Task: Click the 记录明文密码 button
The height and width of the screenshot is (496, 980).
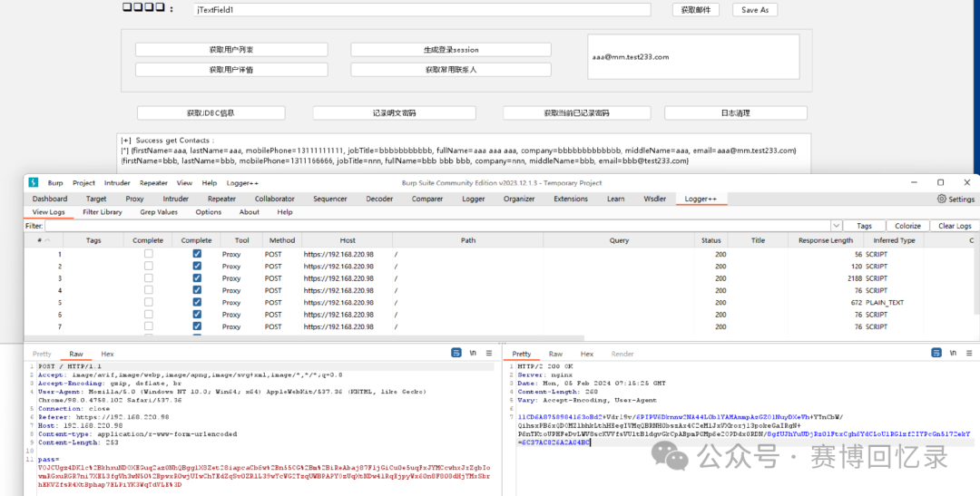Action: pos(395,113)
